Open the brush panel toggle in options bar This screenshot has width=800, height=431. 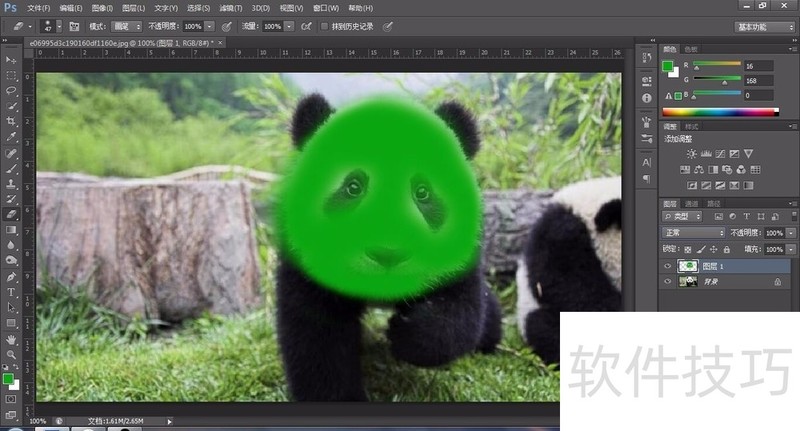click(x=74, y=27)
